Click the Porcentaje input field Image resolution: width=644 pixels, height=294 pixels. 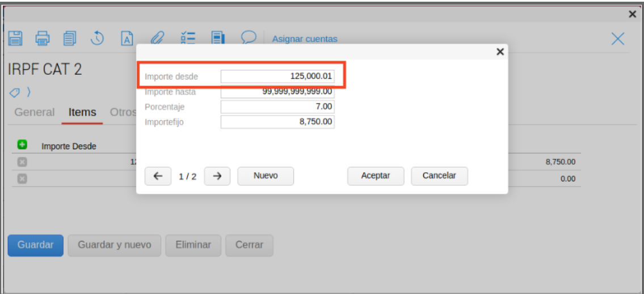[277, 107]
